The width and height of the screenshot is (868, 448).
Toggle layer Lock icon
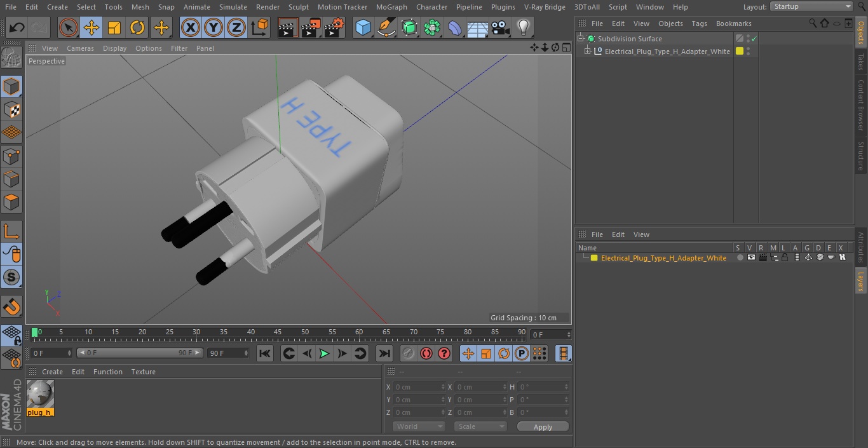point(785,258)
